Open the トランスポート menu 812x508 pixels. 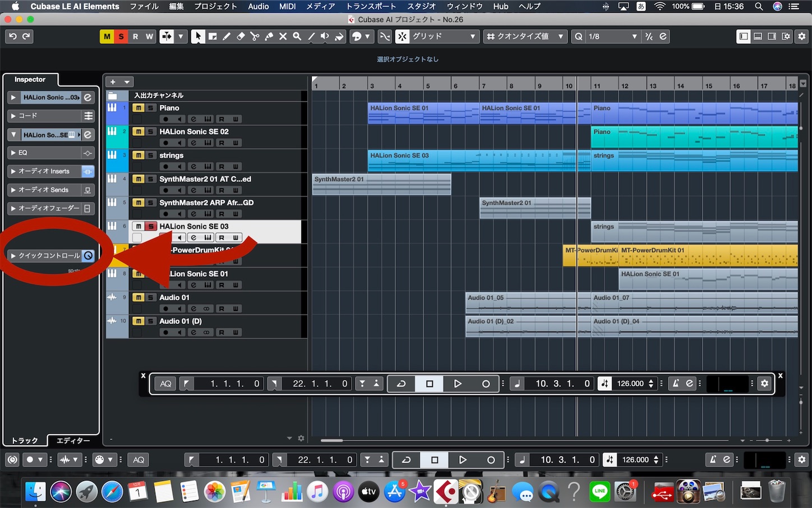pyautogui.click(x=371, y=6)
